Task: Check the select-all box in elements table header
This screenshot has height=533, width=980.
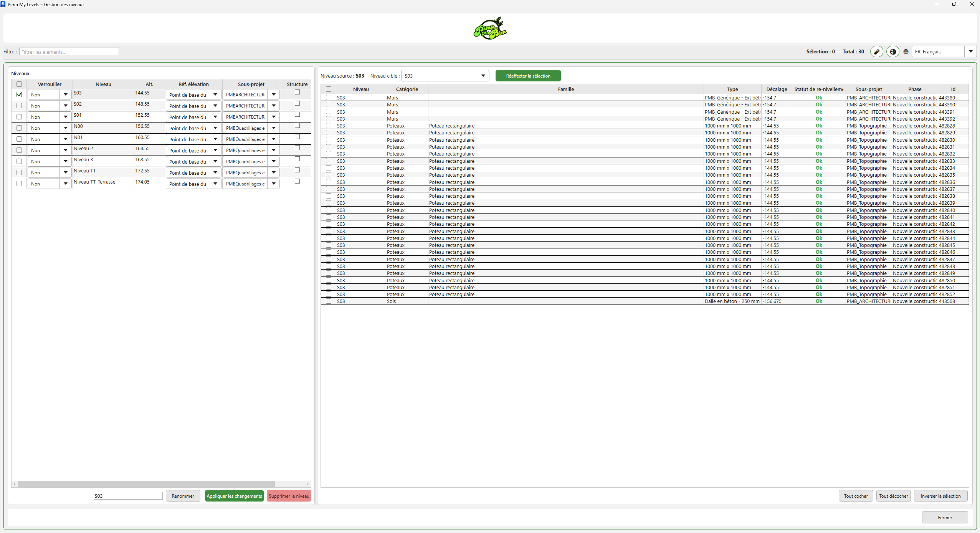Action: 329,89
